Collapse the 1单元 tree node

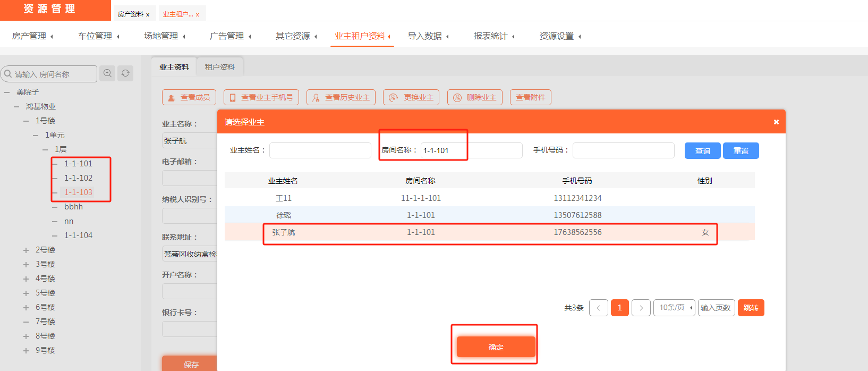point(36,136)
